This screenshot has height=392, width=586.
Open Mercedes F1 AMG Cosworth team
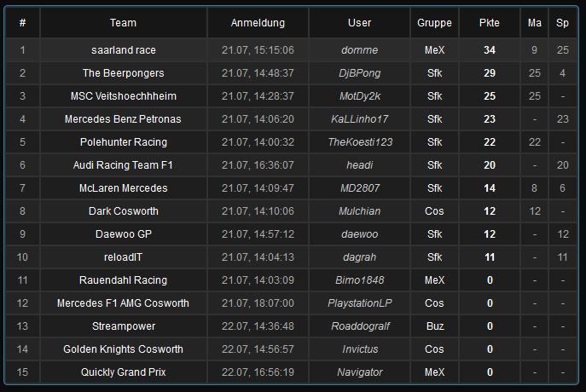pos(123,303)
